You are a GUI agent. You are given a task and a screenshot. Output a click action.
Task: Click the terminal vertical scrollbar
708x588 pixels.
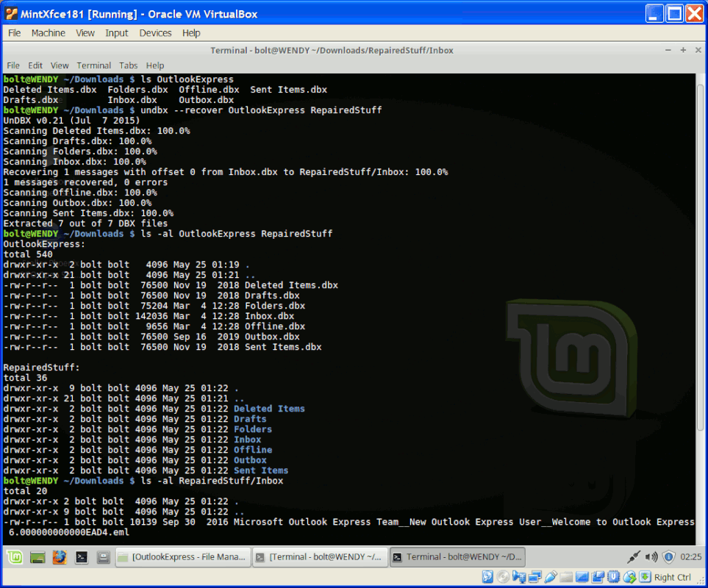[701, 257]
